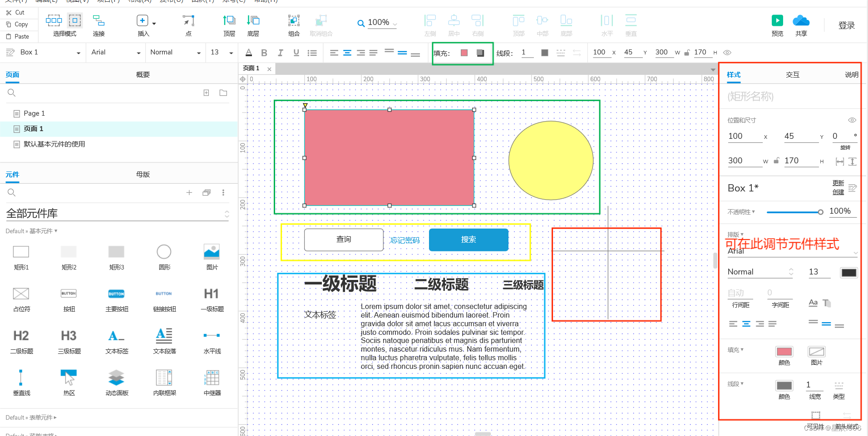The image size is (868, 436).
Task: Click the add library plus icon
Action: [189, 192]
